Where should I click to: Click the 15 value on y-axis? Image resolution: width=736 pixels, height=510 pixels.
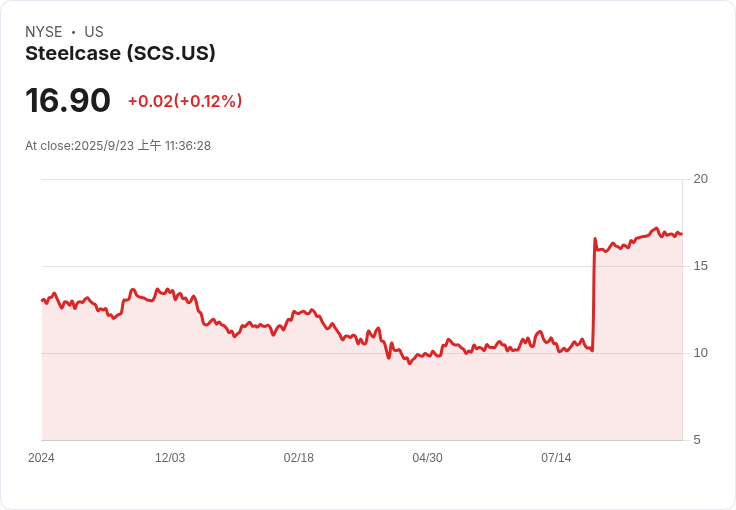pyautogui.click(x=701, y=266)
